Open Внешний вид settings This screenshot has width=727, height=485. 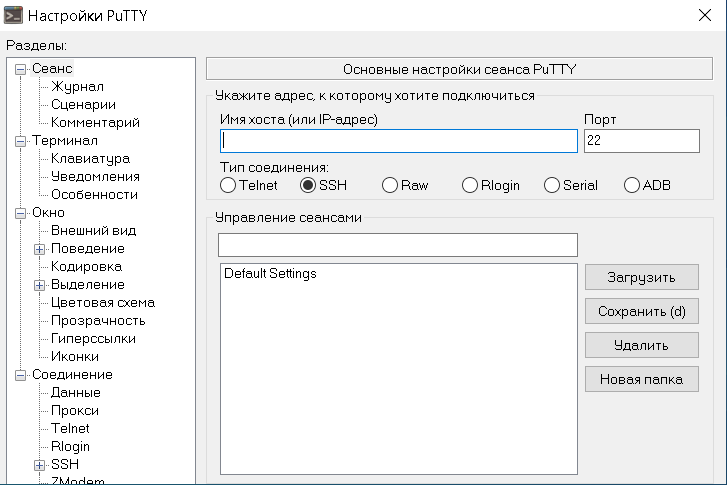[94, 230]
